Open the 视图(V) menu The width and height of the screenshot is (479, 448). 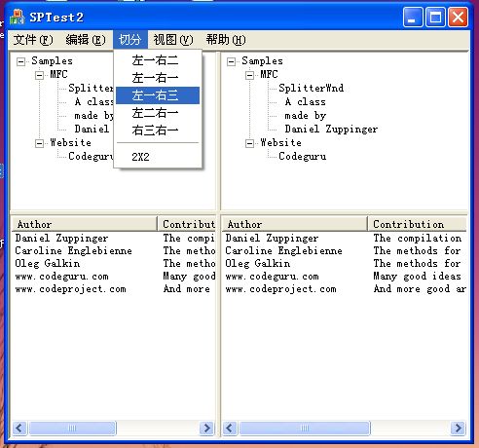click(173, 40)
